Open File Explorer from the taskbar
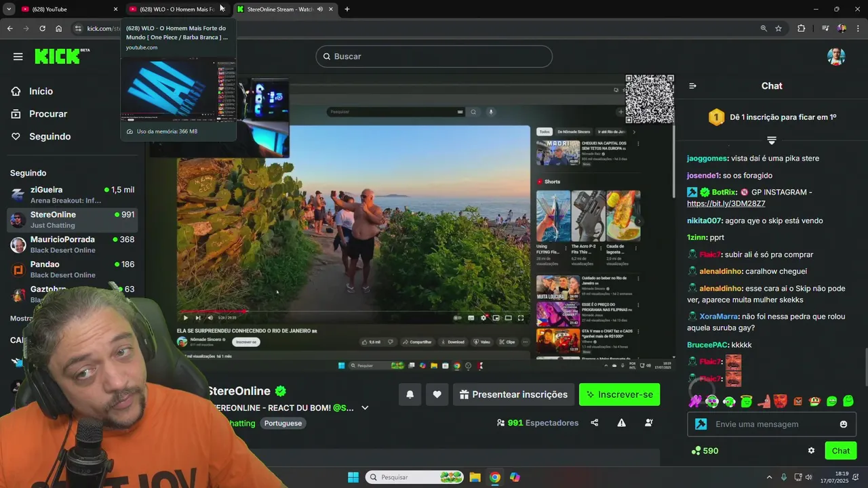868x488 pixels. (475, 477)
